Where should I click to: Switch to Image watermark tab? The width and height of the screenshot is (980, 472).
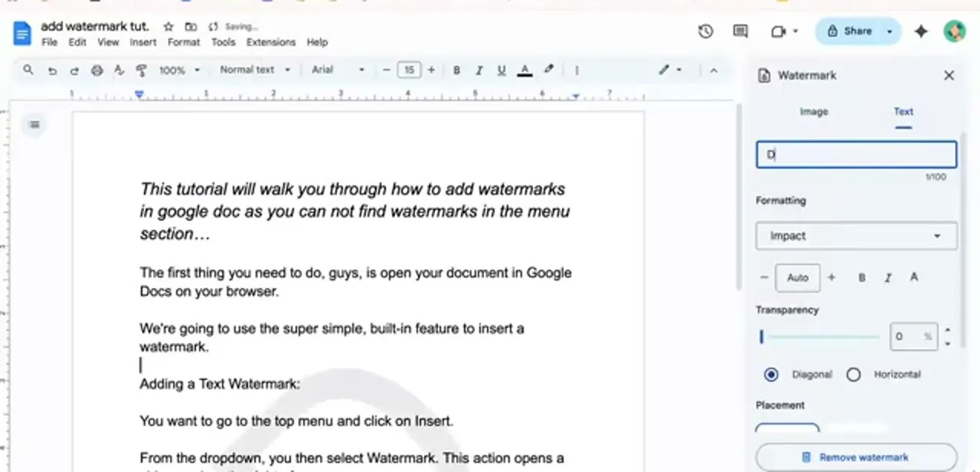[x=814, y=112]
